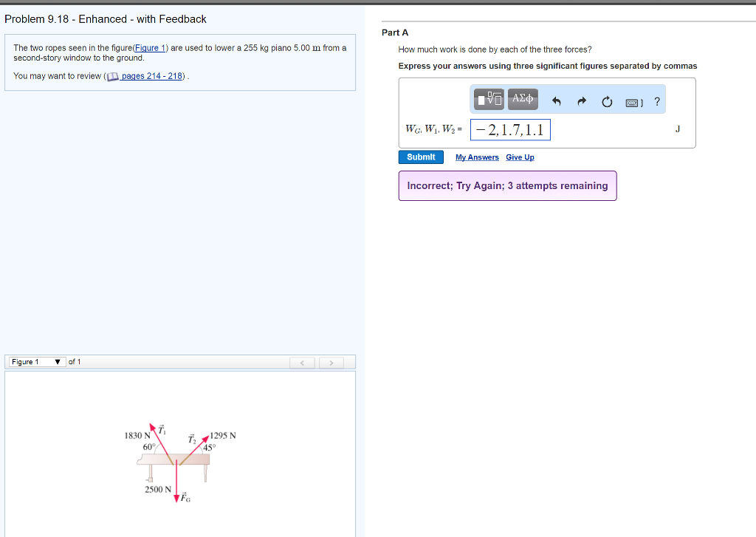Click the next figure chevron
Image resolution: width=756 pixels, height=537 pixels.
point(331,362)
